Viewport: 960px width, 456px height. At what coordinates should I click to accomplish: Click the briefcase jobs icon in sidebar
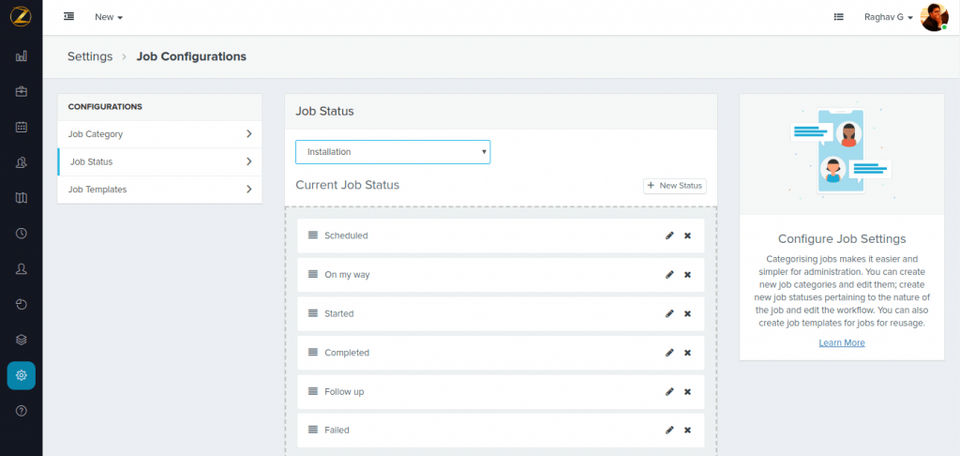21,92
